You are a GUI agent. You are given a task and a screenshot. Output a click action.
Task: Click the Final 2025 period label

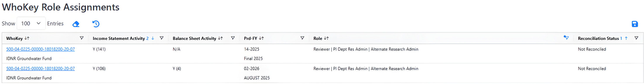click(253, 59)
